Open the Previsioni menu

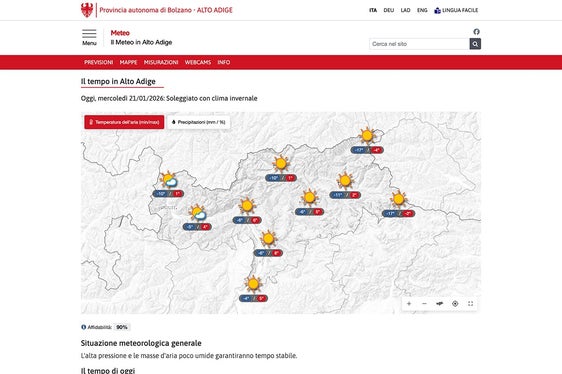pos(99,62)
